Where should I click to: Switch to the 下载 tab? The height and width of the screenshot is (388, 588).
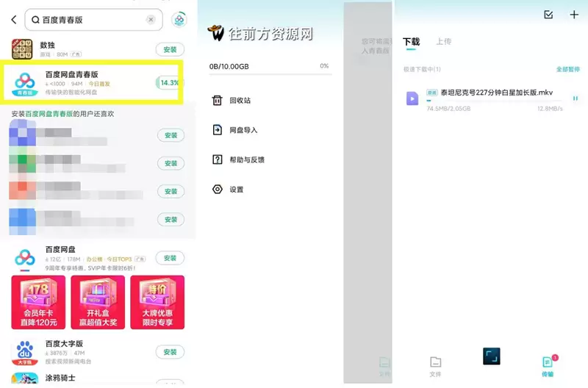click(x=412, y=42)
